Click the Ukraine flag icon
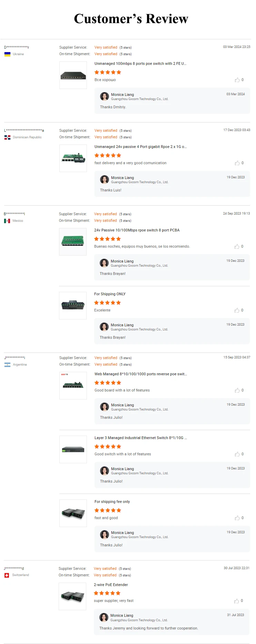Image resolution: width=256 pixels, height=644 pixels. pyautogui.click(x=7, y=55)
